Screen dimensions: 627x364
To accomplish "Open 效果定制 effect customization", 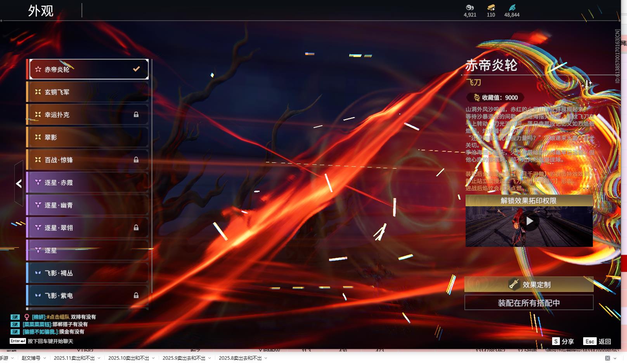I will coord(529,285).
